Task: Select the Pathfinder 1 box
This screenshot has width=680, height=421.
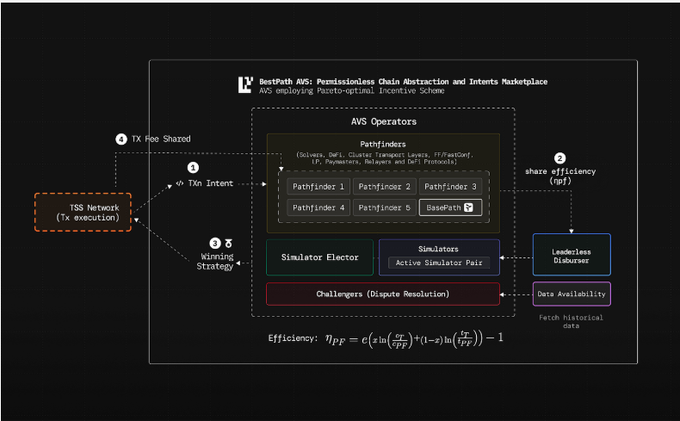Action: tap(318, 186)
